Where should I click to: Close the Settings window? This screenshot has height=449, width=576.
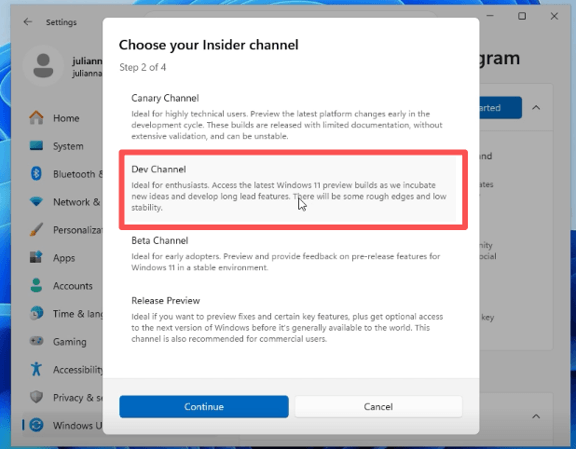coord(554,16)
